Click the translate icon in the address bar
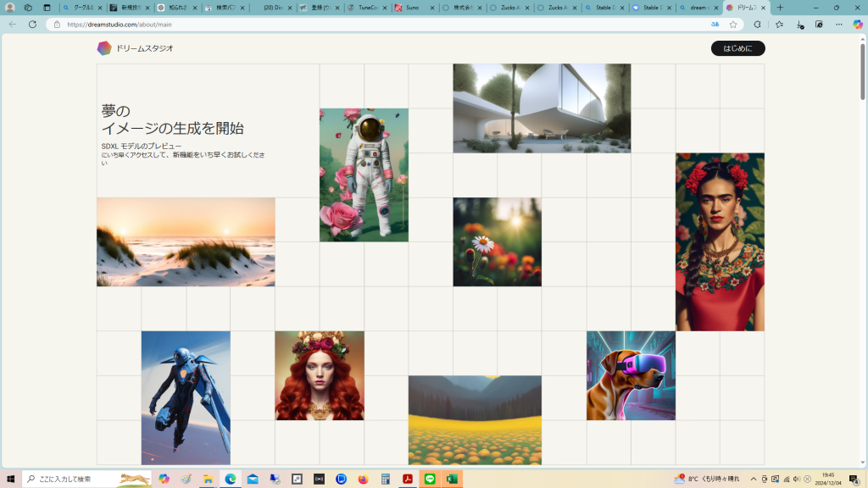Image resolution: width=868 pixels, height=488 pixels. (x=715, y=25)
